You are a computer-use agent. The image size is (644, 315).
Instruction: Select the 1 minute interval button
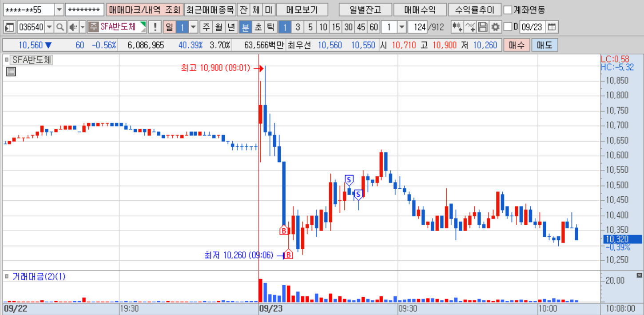click(285, 27)
